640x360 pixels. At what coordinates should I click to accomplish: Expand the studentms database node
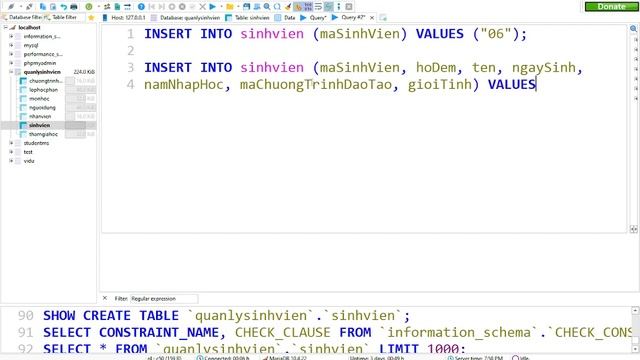pos(11,143)
